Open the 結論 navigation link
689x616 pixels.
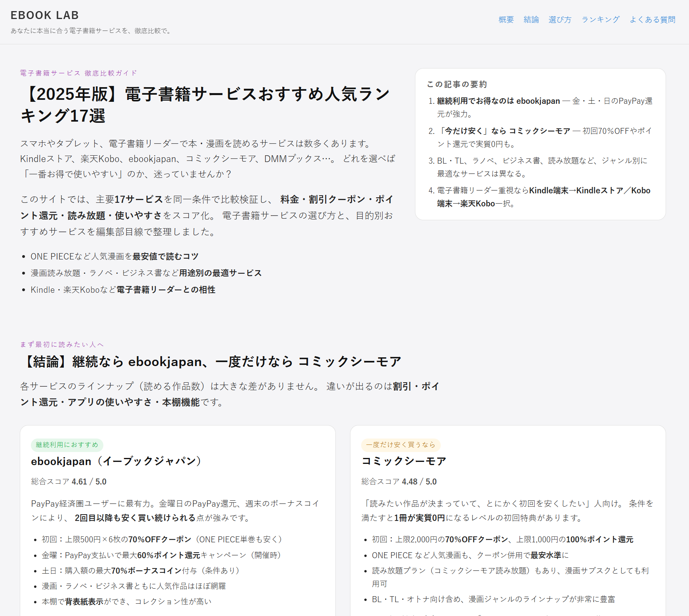click(531, 19)
